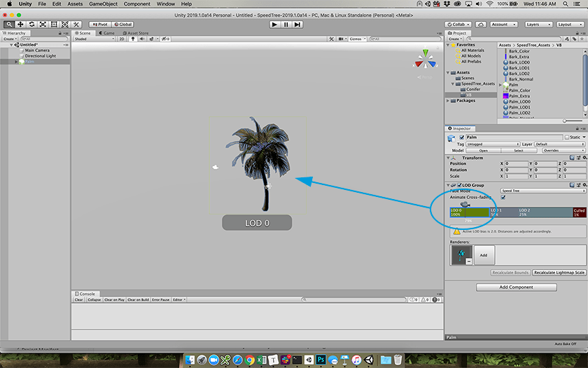Image resolution: width=588 pixels, height=368 pixels.
Task: Select the Move tool
Action: coord(20,25)
